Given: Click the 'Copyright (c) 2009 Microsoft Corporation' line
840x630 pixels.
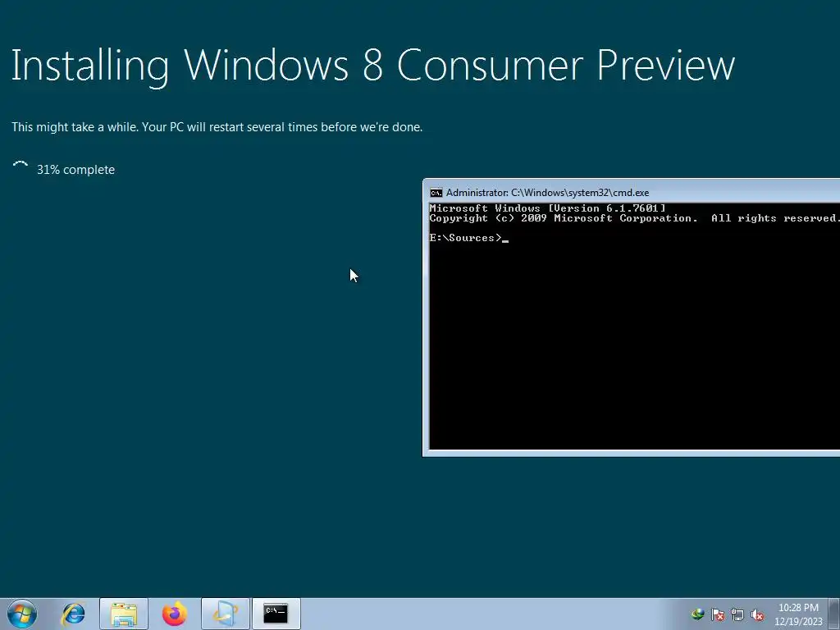Looking at the screenshot, I should pos(634,218).
